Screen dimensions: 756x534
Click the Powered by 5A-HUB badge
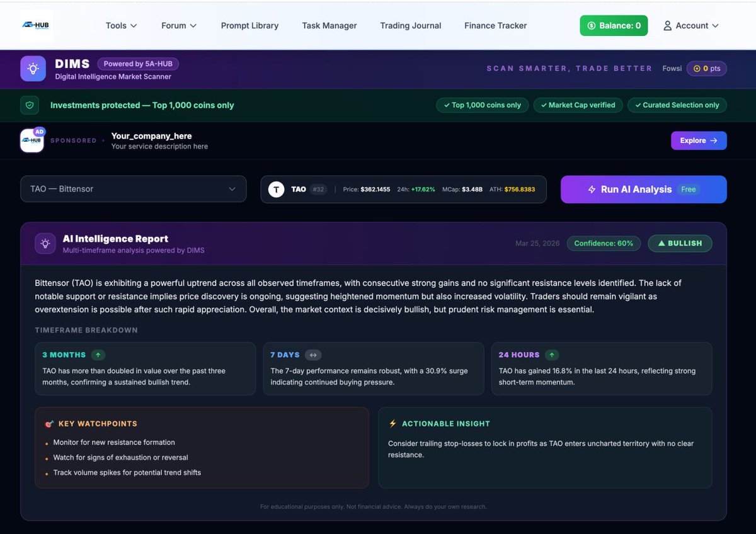coord(138,64)
